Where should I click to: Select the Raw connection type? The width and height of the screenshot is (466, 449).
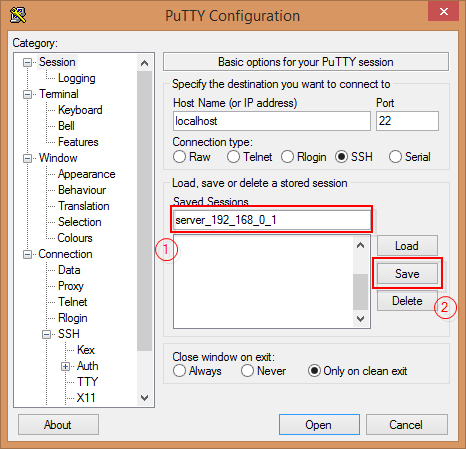[179, 157]
